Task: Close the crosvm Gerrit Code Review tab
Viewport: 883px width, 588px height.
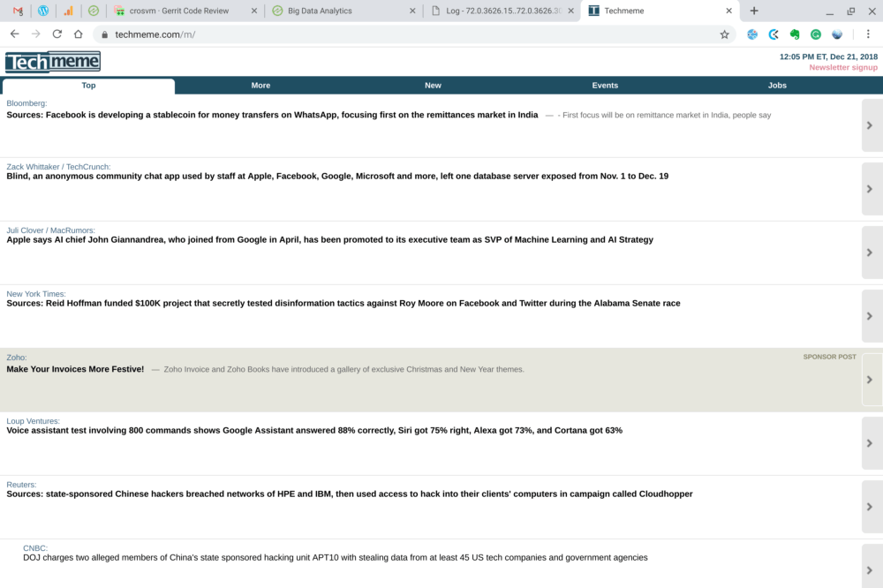Action: point(254,11)
